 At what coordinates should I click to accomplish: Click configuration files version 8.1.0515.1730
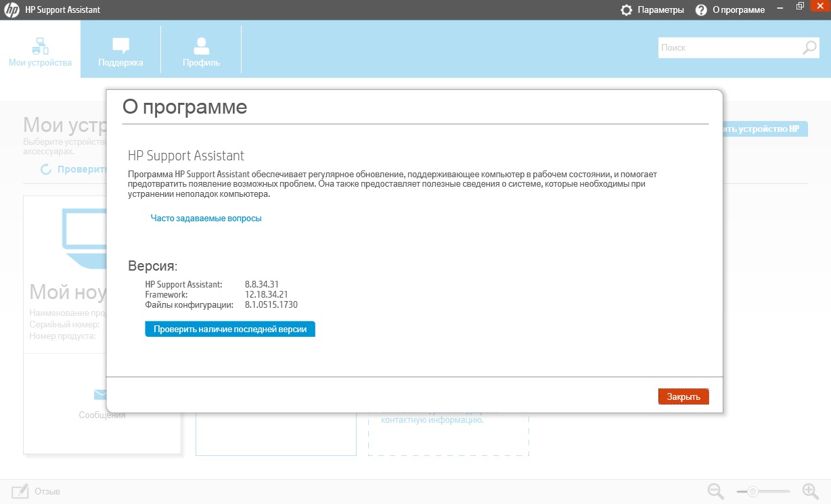point(271,304)
